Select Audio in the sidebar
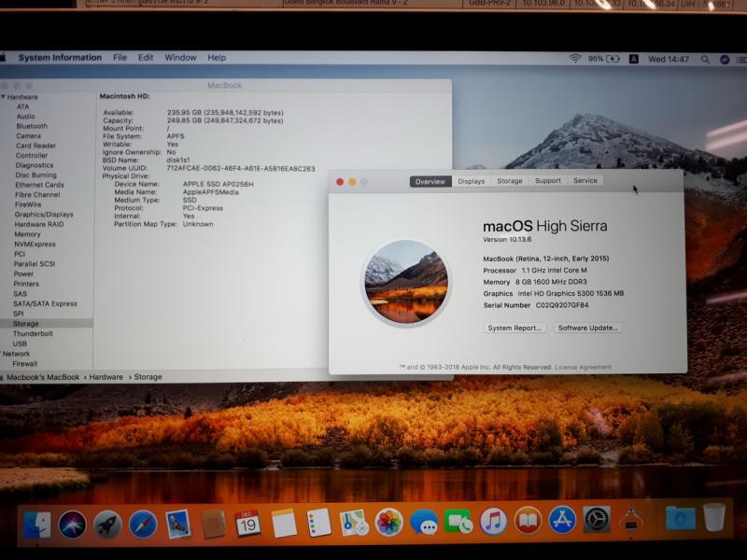Viewport: 747px width, 560px height. pyautogui.click(x=26, y=116)
